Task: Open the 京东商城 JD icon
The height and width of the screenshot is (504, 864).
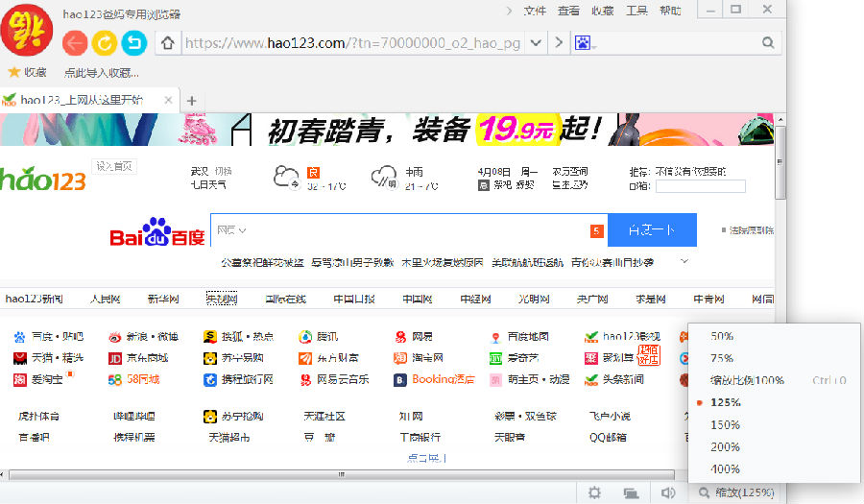Action: 114,359
